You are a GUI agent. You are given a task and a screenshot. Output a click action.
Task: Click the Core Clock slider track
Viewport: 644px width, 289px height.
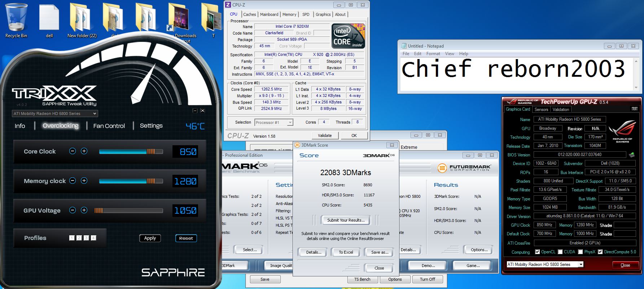[131, 151]
